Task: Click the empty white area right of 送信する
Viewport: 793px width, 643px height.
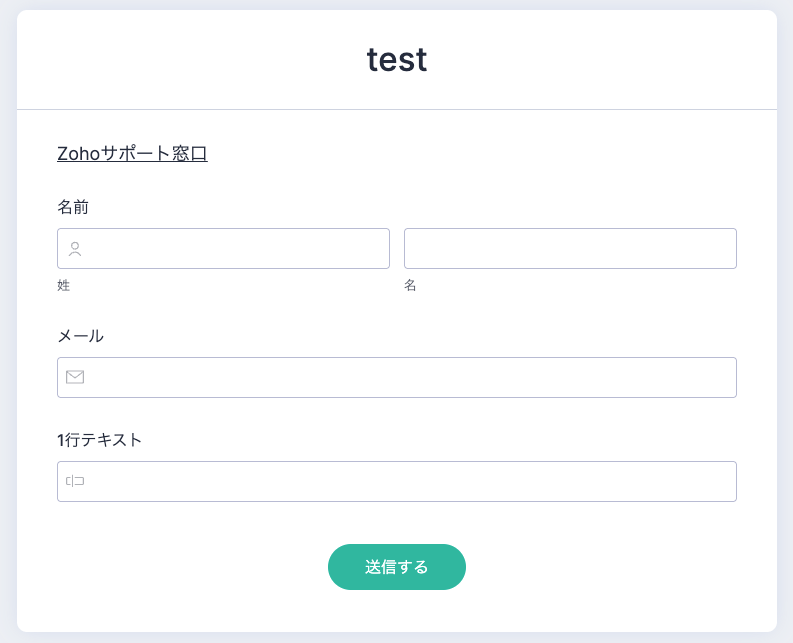Action: (620, 567)
